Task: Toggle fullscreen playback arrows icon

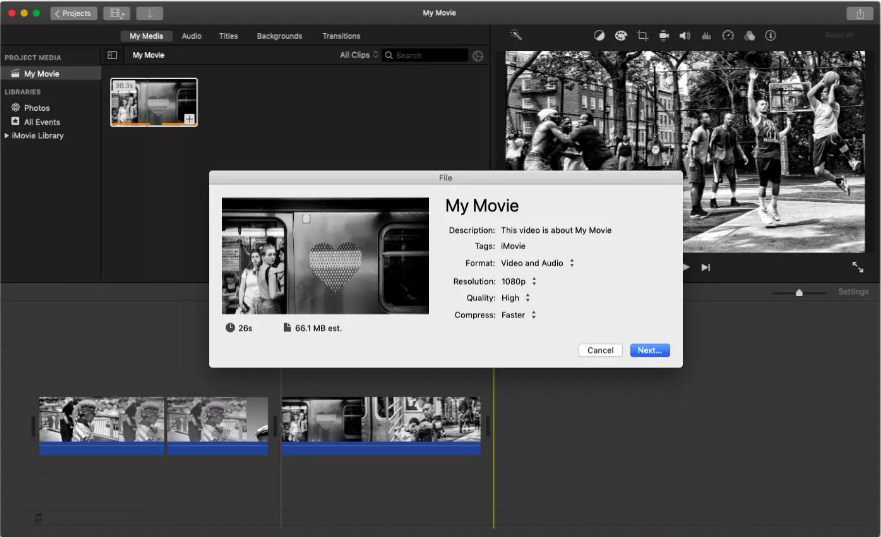Action: [x=857, y=267]
